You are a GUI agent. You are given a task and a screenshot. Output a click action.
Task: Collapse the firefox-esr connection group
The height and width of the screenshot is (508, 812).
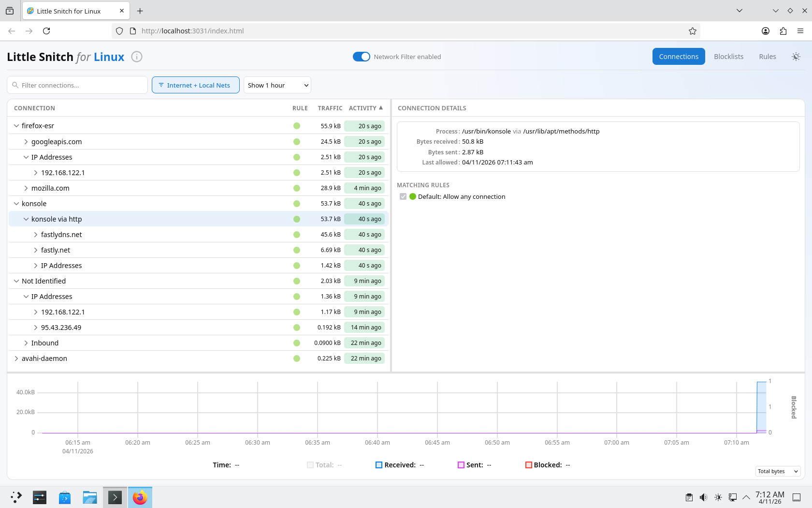point(16,126)
